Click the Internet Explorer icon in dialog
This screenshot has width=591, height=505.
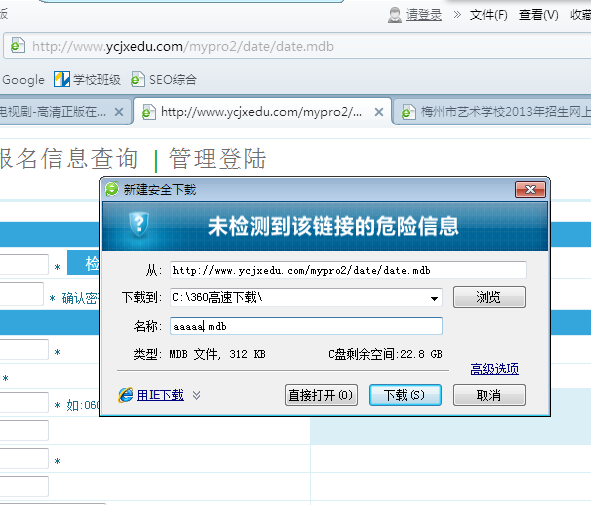126,395
